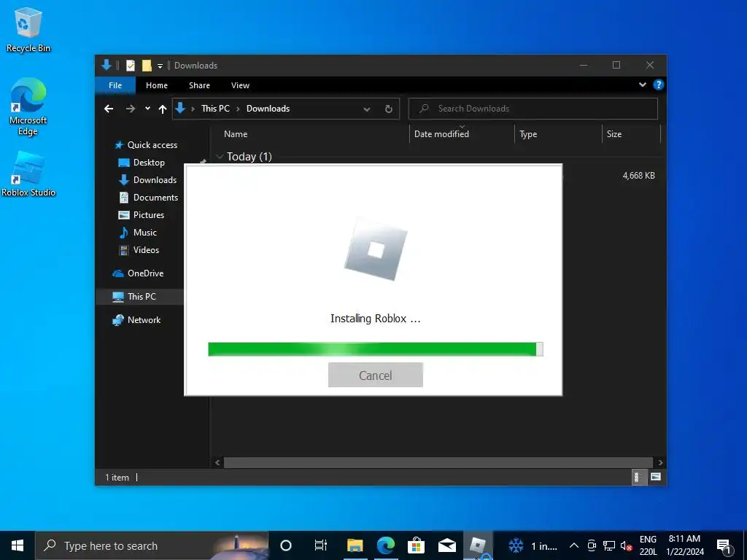The height and width of the screenshot is (560, 747).
Task: Show hidden system tray icons
Action: 574,545
